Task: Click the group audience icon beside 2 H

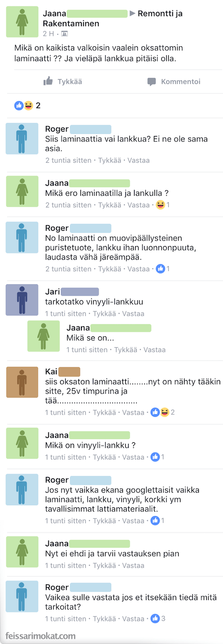Action: 65,34
